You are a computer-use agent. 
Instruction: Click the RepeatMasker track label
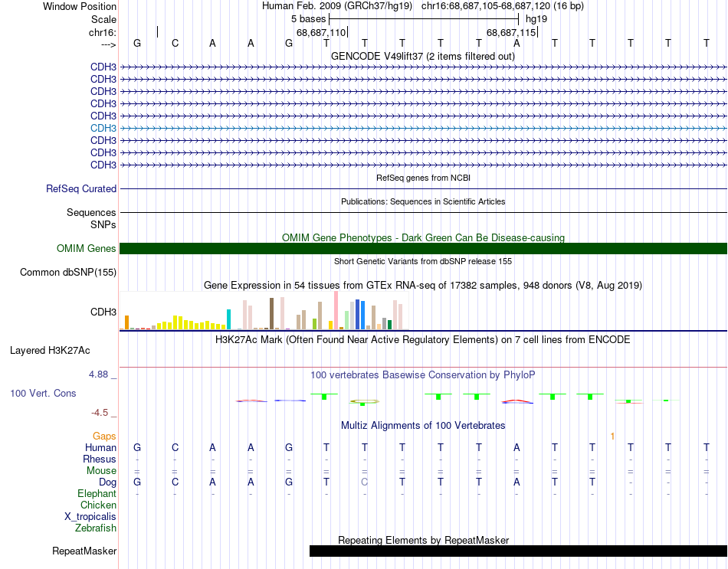point(84,551)
